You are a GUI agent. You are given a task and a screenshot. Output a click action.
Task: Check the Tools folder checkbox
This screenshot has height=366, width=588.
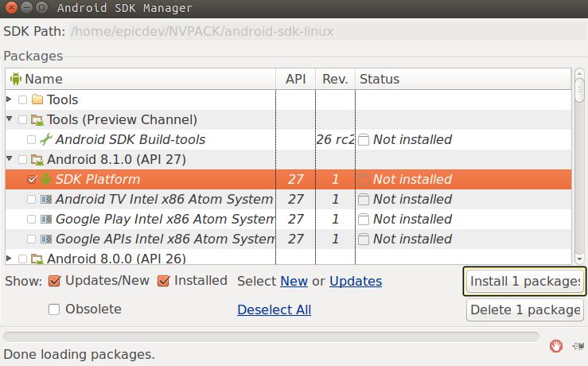(x=22, y=99)
